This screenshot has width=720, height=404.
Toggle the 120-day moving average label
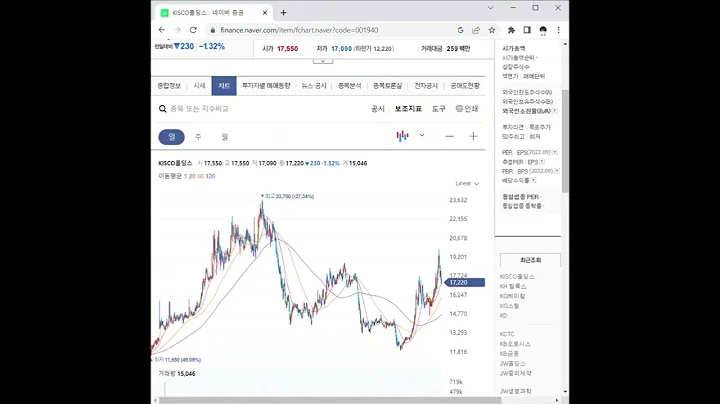[210, 176]
